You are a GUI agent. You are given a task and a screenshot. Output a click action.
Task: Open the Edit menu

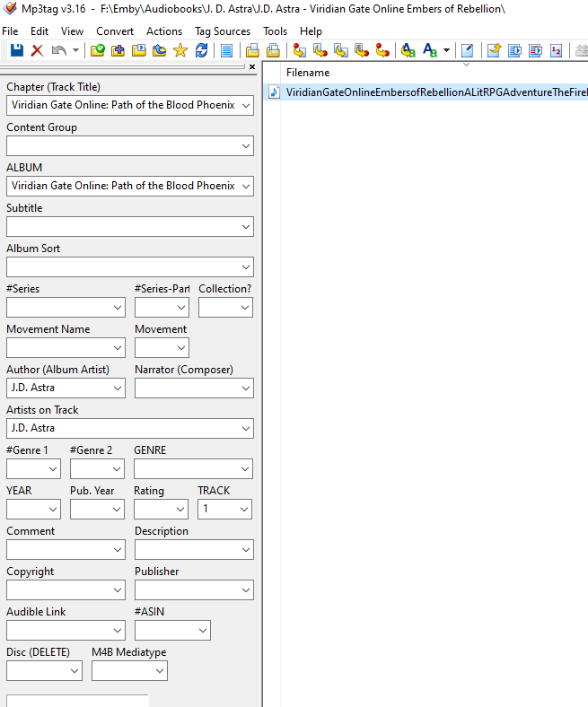click(x=39, y=31)
